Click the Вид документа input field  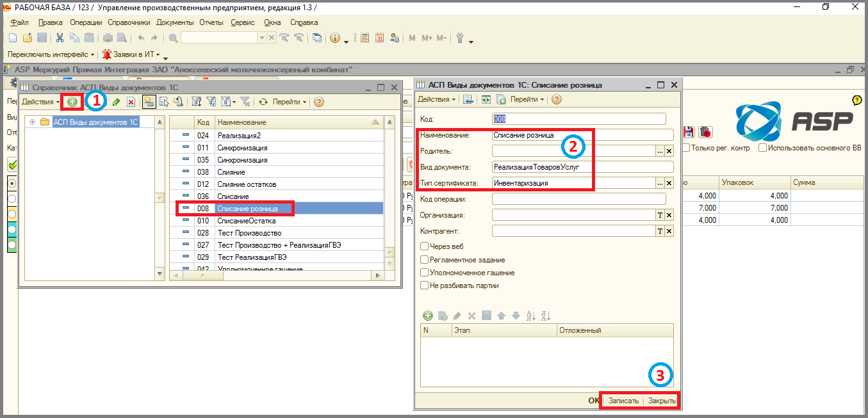tap(582, 167)
